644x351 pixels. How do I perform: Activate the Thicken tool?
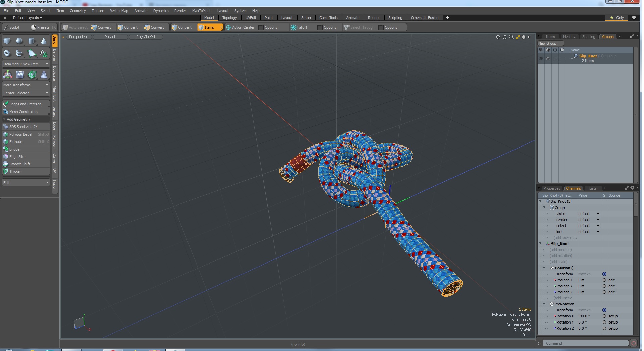coord(26,171)
